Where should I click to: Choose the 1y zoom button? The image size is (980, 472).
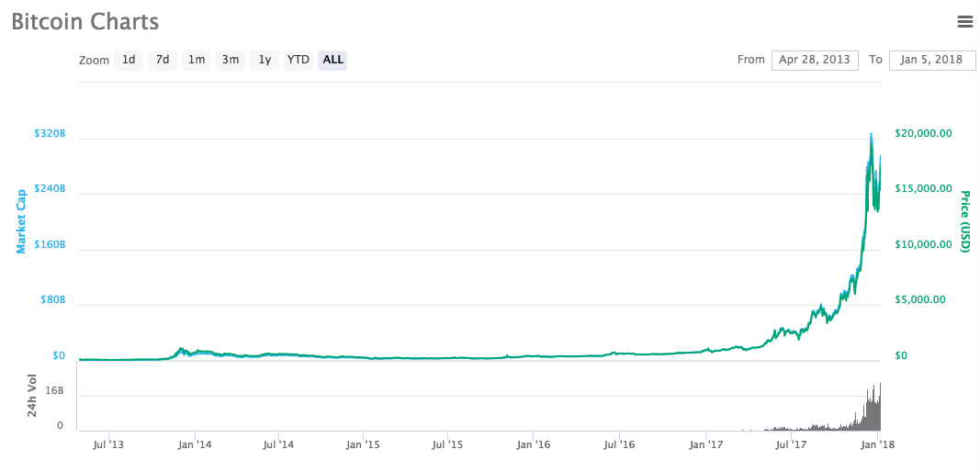(x=265, y=60)
